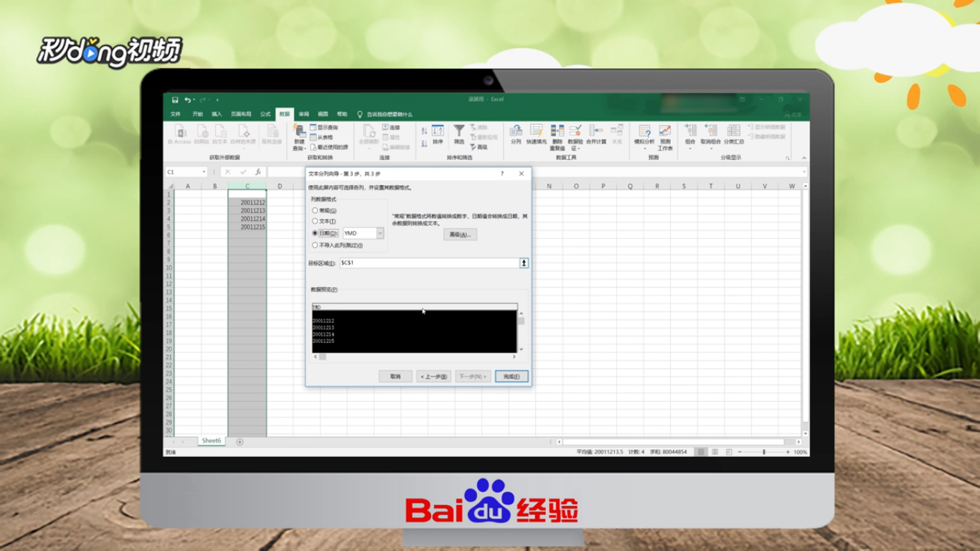Click the save icon in quick access toolbar

[x=175, y=100]
